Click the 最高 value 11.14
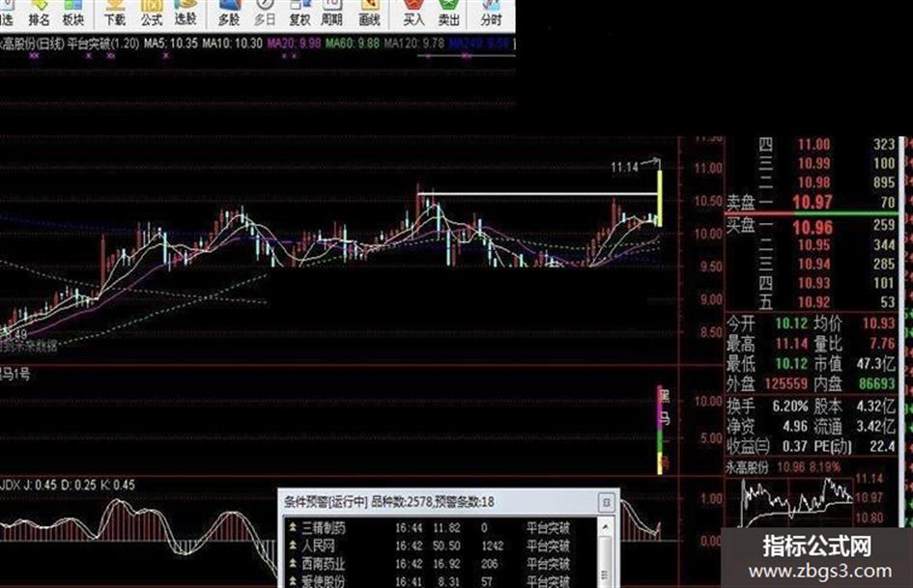 pos(790,344)
